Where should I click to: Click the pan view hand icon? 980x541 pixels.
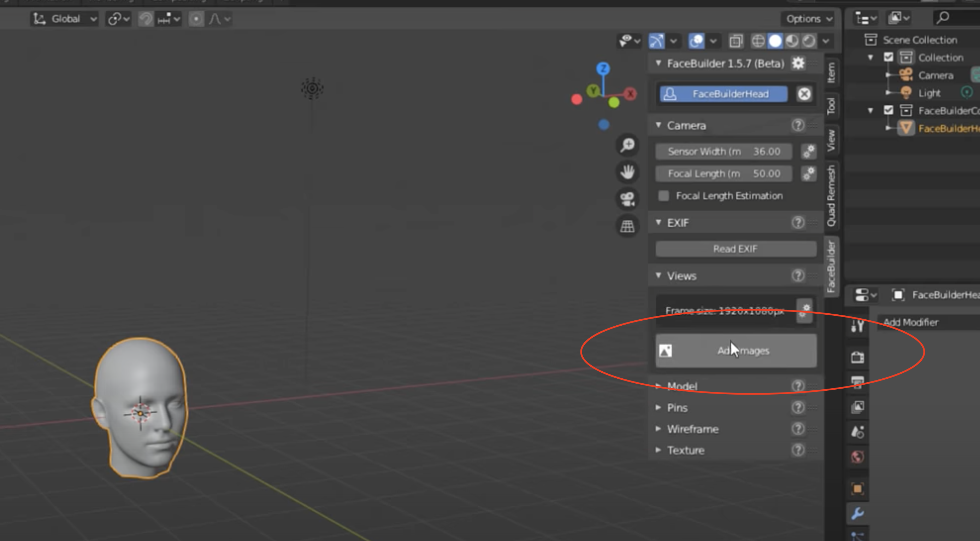(627, 172)
